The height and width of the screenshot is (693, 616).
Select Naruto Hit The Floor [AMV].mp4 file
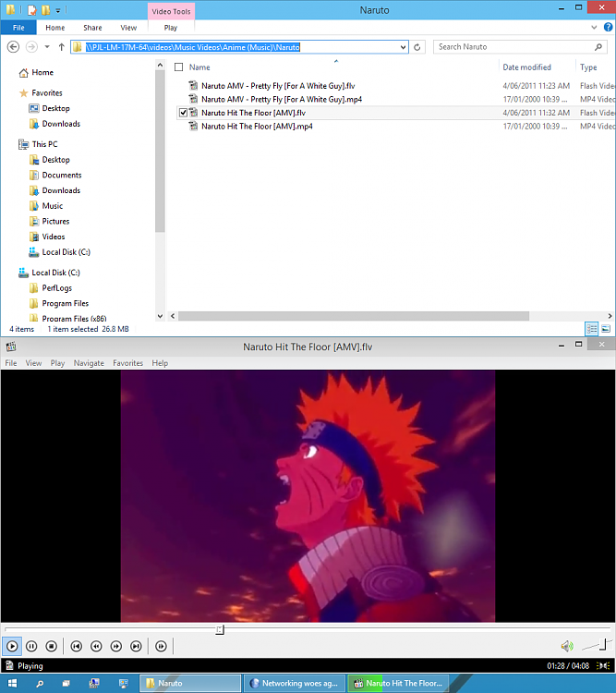[257, 127]
